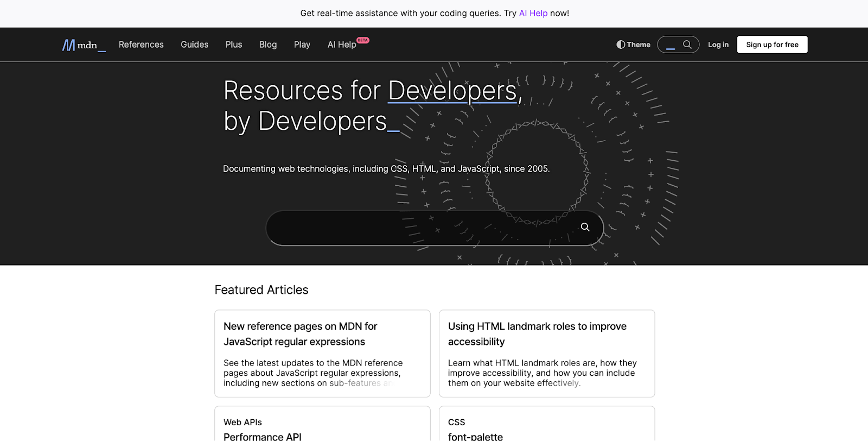Open the Guides menu
Screen dimensions: 868x441
tap(194, 45)
